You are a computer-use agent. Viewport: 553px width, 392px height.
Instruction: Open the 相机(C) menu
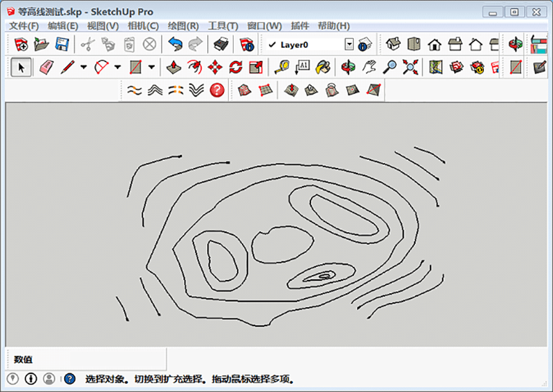click(143, 26)
